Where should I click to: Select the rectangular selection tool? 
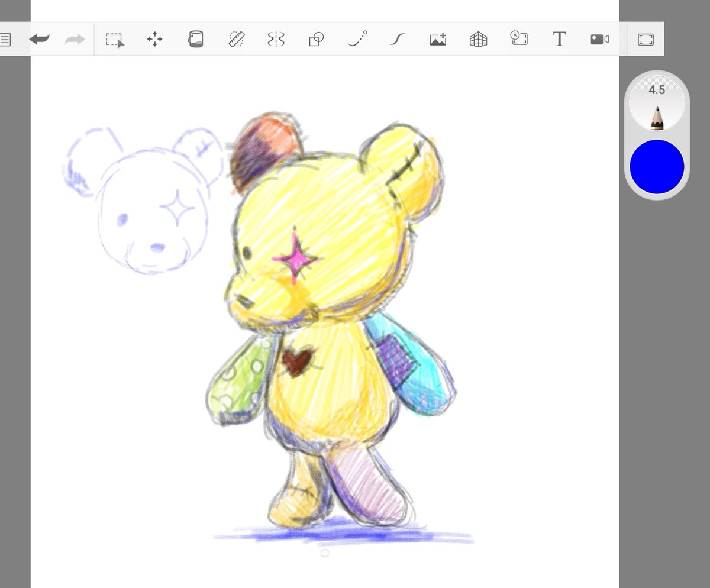tap(115, 40)
